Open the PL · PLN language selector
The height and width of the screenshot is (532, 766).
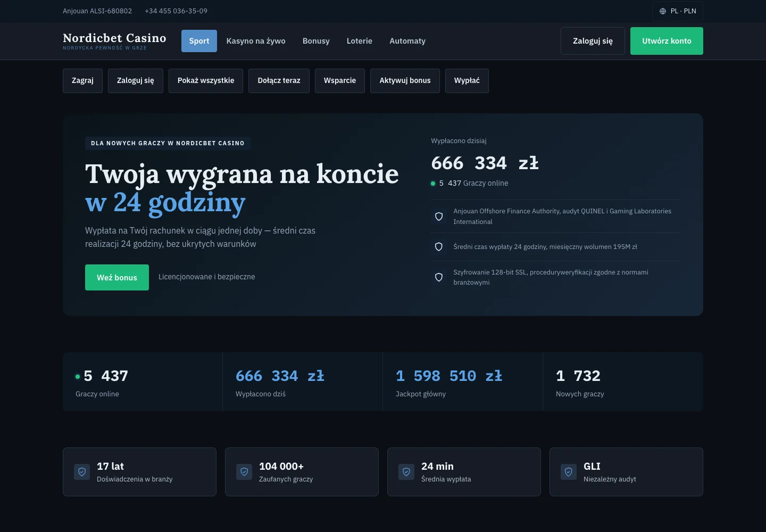(678, 11)
